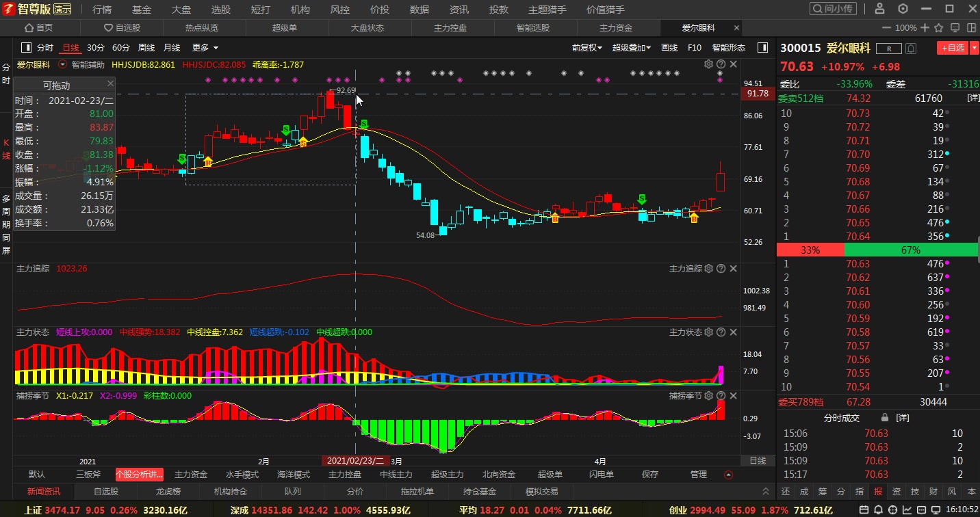Open F10 company info
The height and width of the screenshot is (517, 980).
[695, 48]
